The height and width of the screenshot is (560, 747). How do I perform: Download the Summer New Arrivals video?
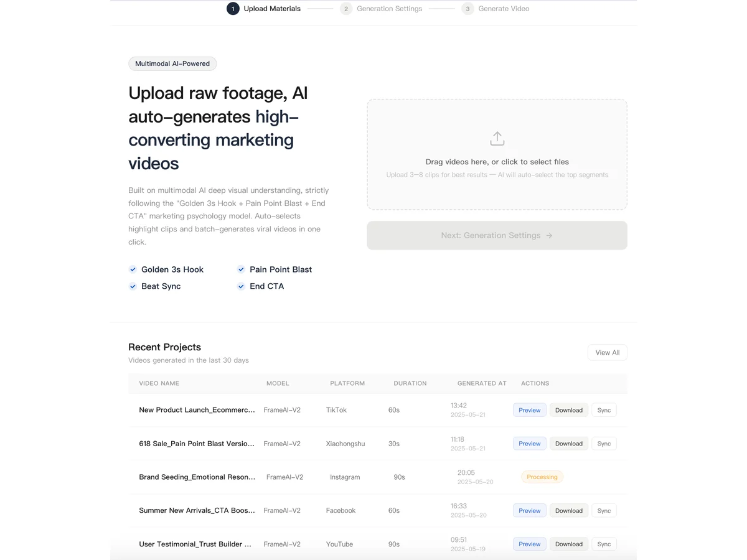(568, 511)
